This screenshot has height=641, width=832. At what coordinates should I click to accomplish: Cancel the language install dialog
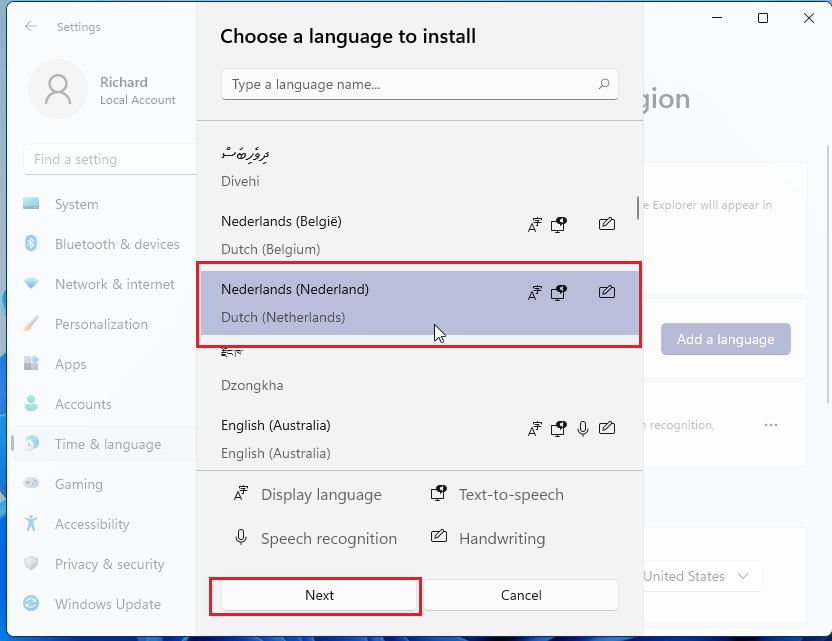pyautogui.click(x=520, y=595)
